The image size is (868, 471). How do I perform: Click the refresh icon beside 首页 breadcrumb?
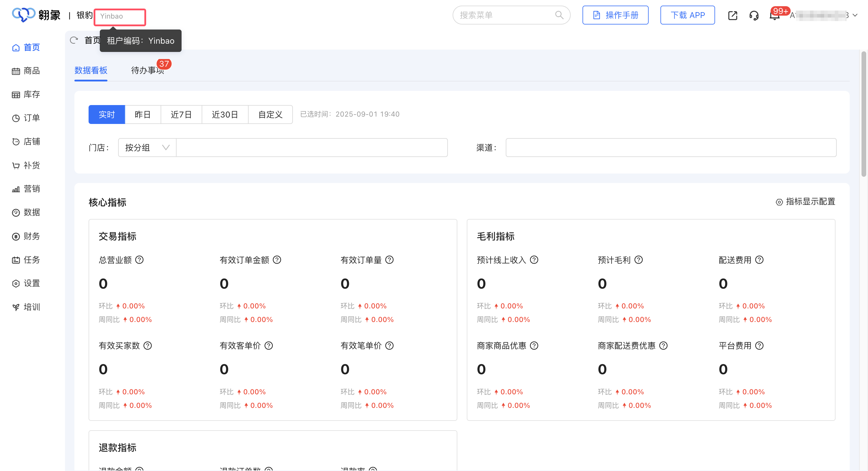[x=74, y=40]
